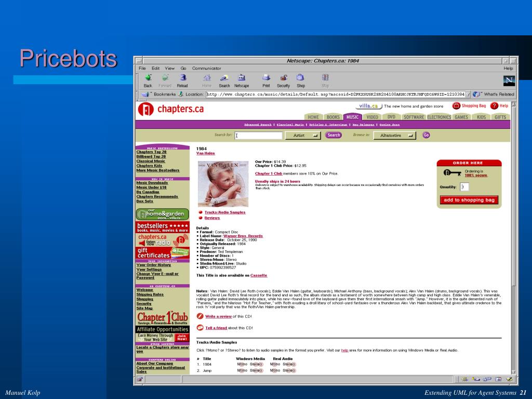Image resolution: width=532 pixels, height=399 pixels.
Task: Open the gift certificates banner
Action: (x=163, y=253)
